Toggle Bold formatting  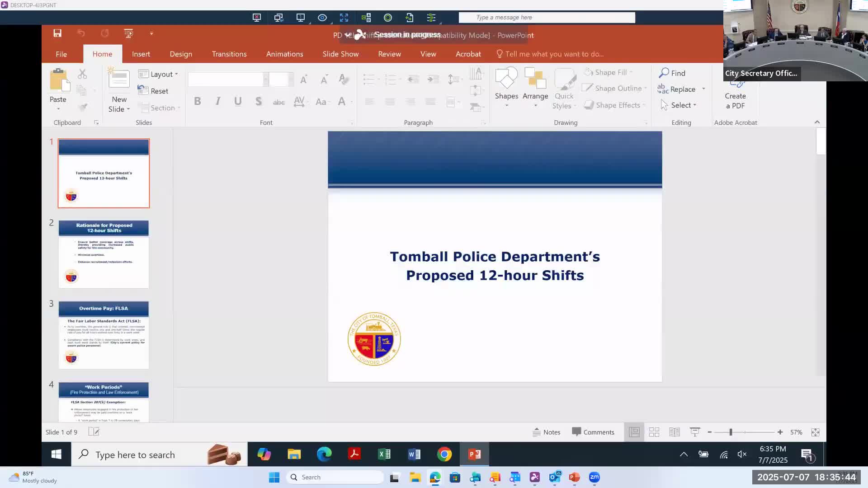pyautogui.click(x=197, y=101)
